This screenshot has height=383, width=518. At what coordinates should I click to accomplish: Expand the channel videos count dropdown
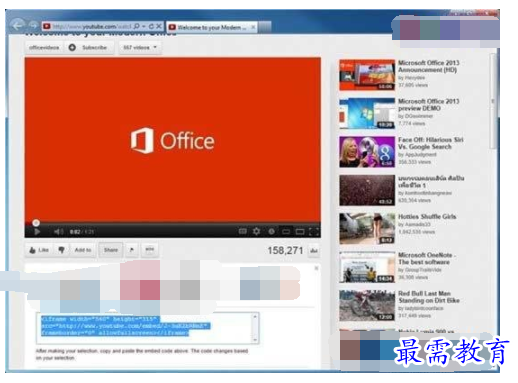click(140, 48)
